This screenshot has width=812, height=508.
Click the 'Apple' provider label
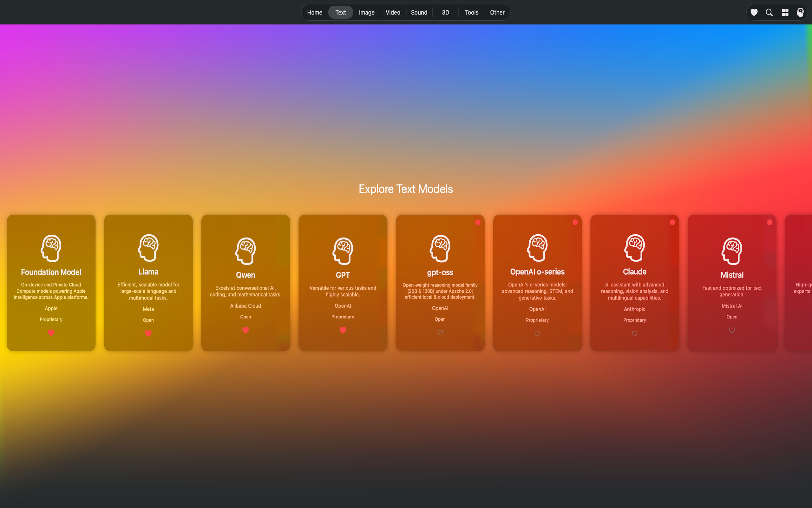pos(51,308)
